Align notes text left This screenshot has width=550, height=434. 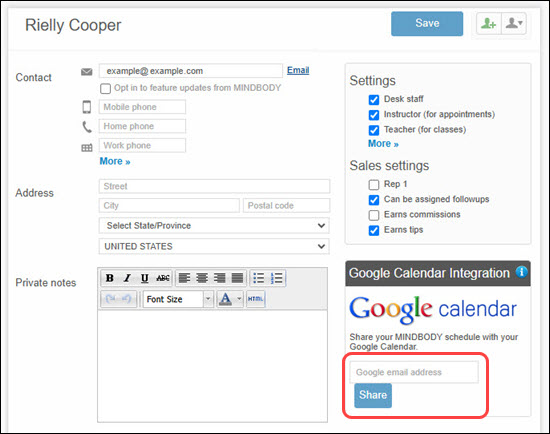(x=185, y=278)
